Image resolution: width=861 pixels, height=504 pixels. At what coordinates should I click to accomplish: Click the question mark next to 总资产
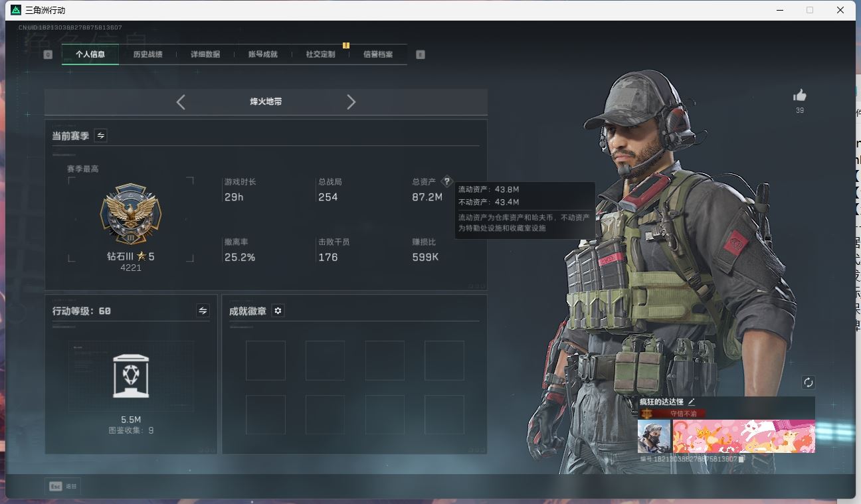(447, 181)
